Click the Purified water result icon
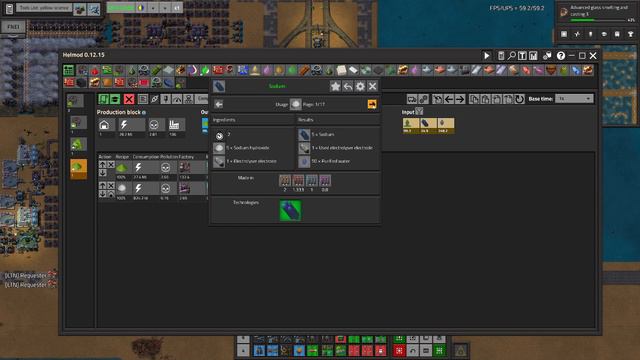 pos(304,161)
